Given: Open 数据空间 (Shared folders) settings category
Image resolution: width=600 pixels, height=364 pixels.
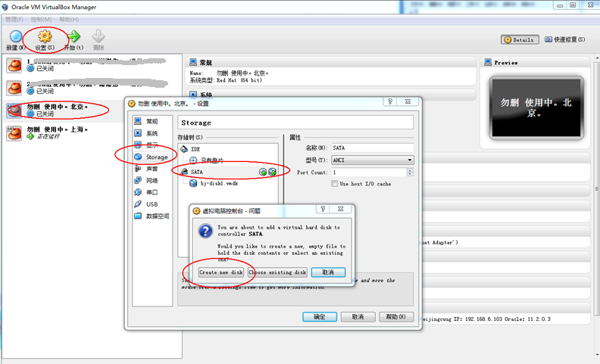Looking at the screenshot, I should pyautogui.click(x=152, y=216).
